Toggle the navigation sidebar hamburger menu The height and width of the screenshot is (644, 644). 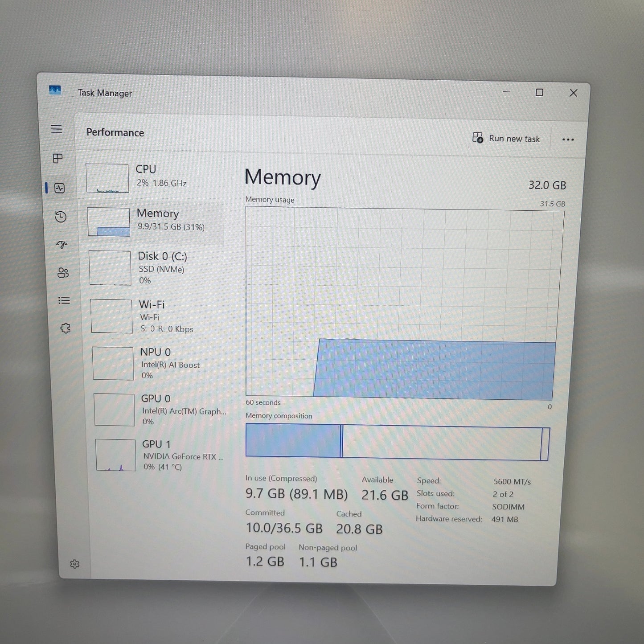click(x=57, y=129)
